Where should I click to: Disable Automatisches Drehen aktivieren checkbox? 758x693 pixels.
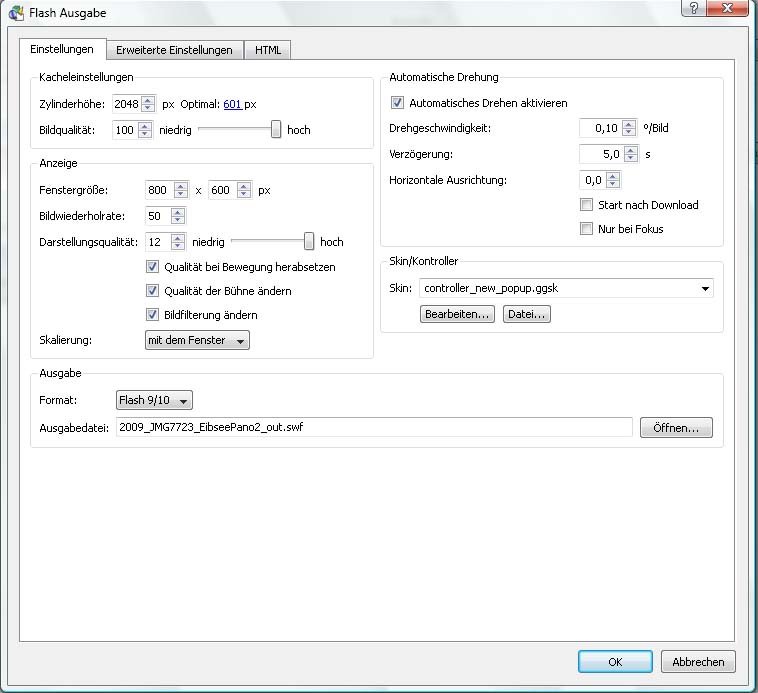click(397, 103)
